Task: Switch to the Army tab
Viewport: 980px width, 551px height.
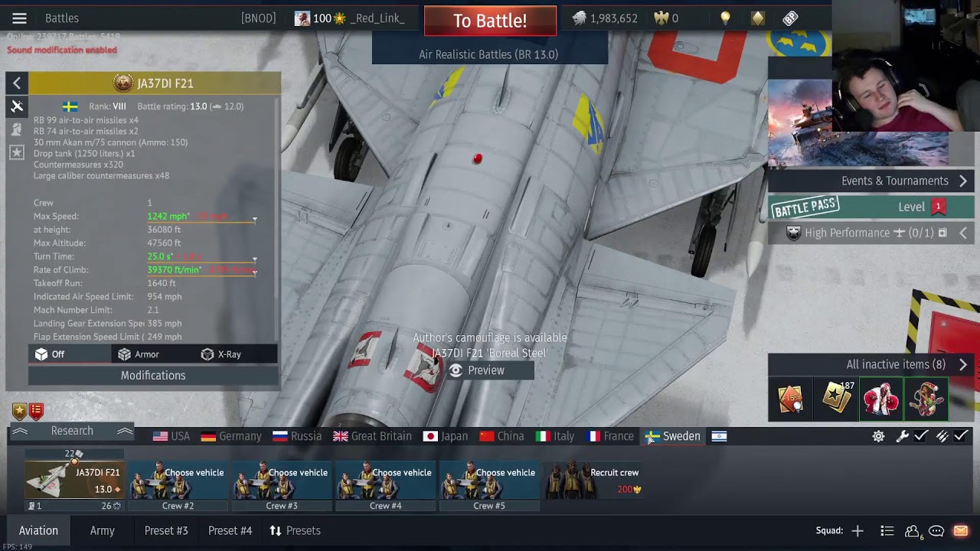Action: 102,530
